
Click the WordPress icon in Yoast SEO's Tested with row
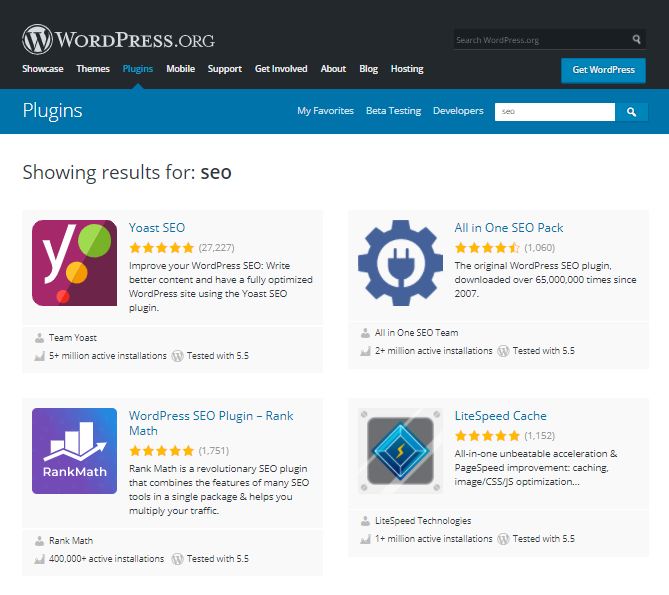tap(177, 356)
